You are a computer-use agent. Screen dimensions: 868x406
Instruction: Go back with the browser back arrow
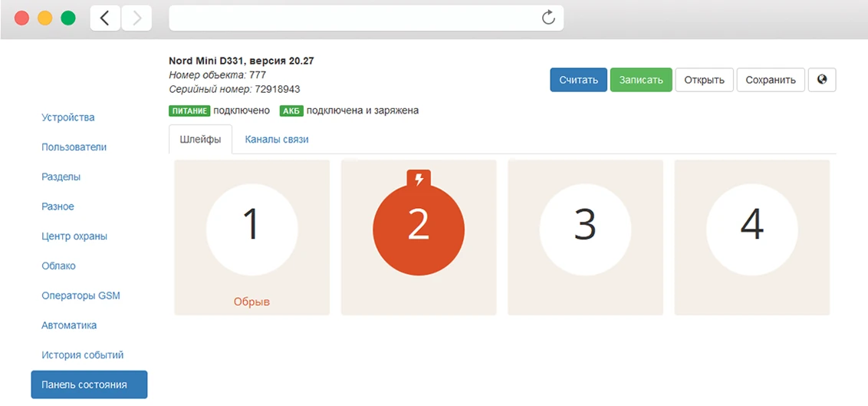tap(105, 18)
